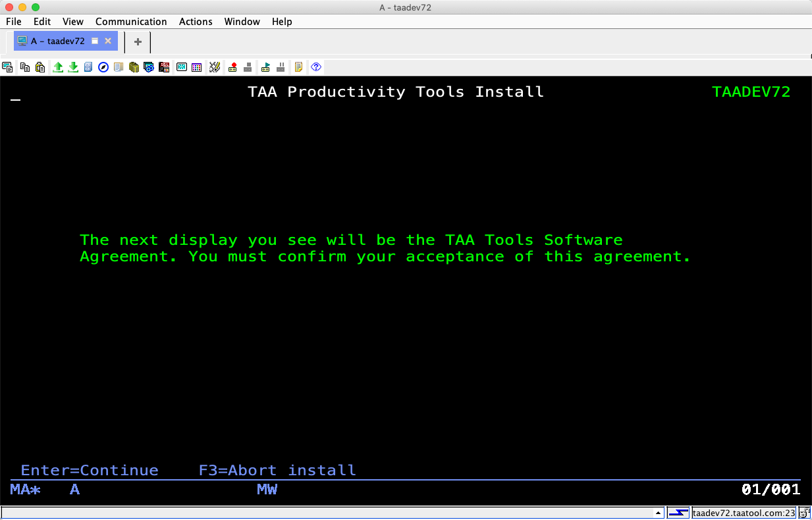812x520 pixels.
Task: Click the paste clipboard toolbar icon
Action: click(40, 67)
